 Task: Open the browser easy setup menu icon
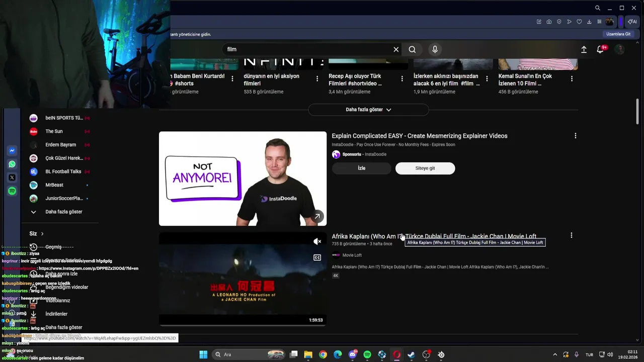(x=599, y=22)
